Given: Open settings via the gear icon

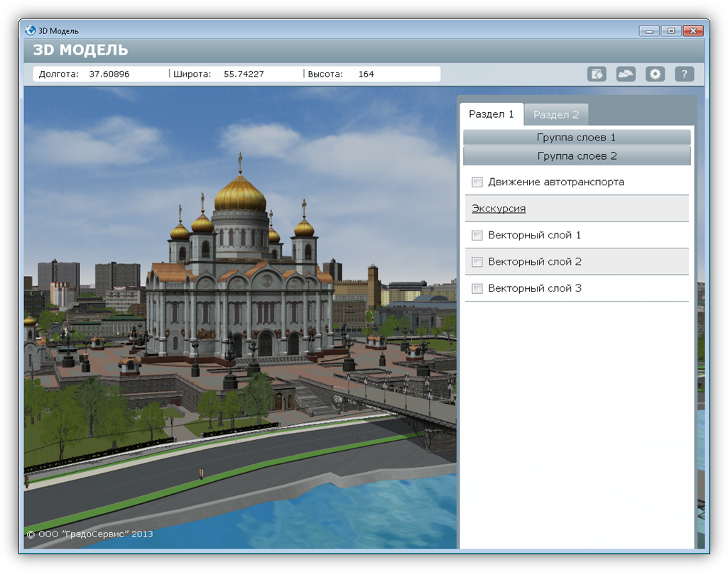Looking at the screenshot, I should tap(655, 74).
